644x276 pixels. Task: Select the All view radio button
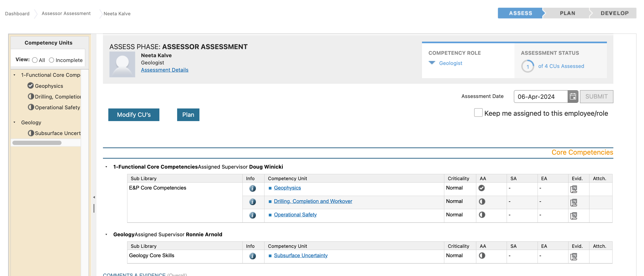coord(35,60)
